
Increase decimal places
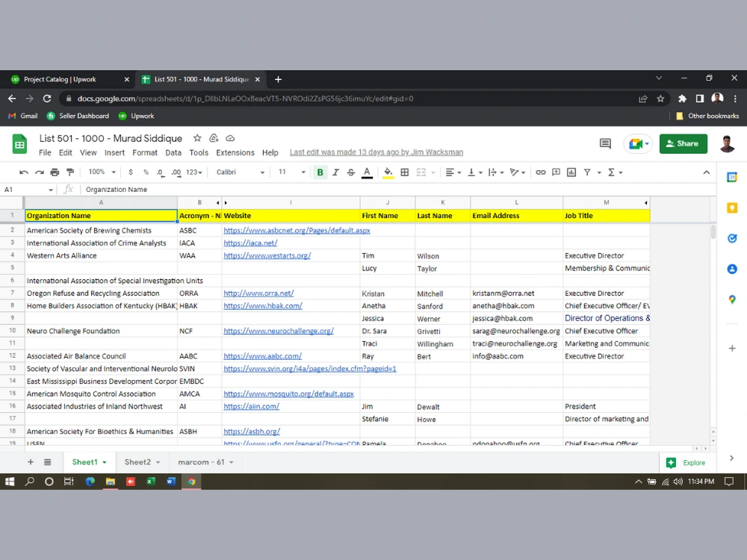point(176,172)
